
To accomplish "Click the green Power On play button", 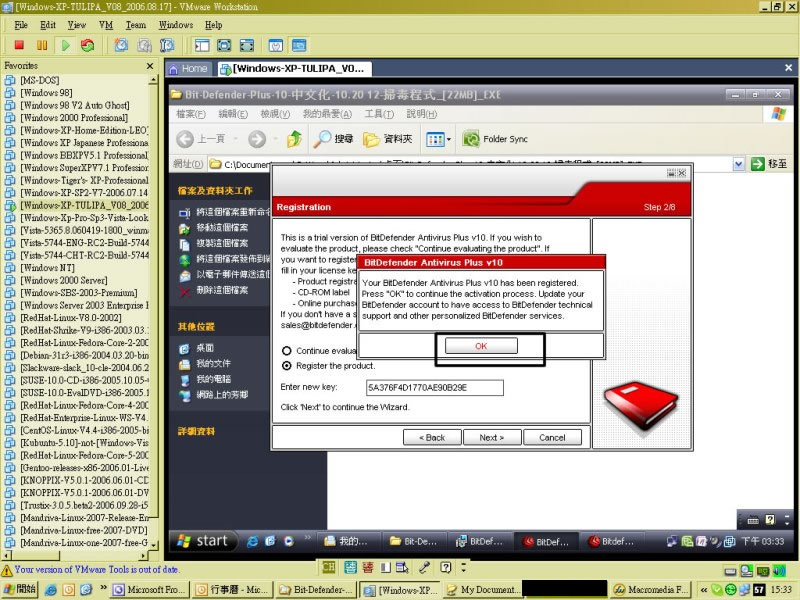I will coord(65,45).
